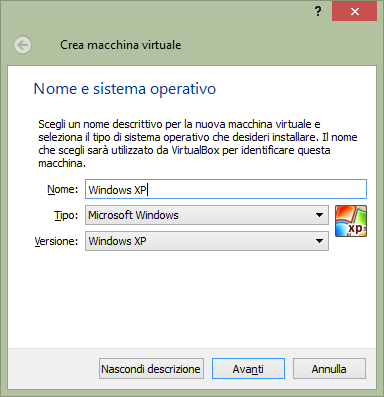The height and width of the screenshot is (397, 384).
Task: Close the Crea macchina virtuale dialog
Action: [354, 11]
